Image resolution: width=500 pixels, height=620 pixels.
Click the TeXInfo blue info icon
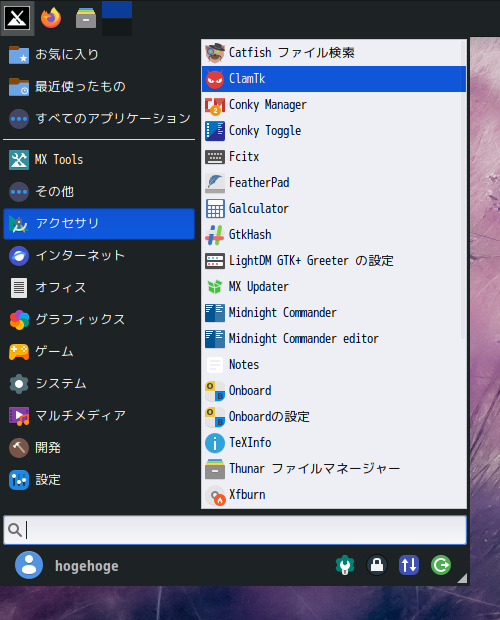coord(215,443)
